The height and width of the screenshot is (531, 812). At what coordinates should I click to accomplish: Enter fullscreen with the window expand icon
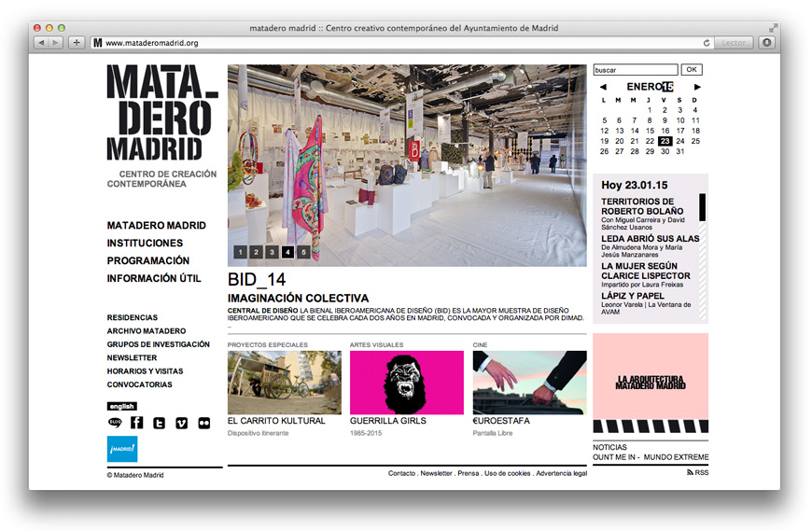(x=773, y=28)
